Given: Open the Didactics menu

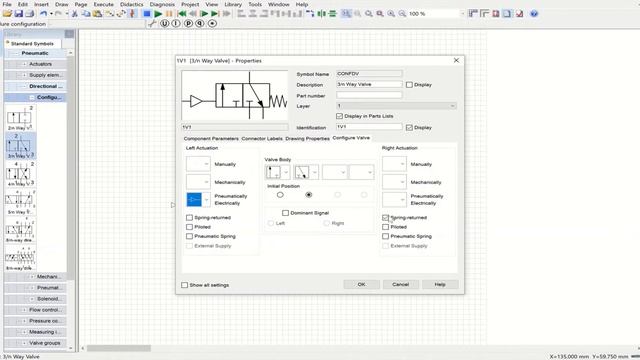Looking at the screenshot, I should pyautogui.click(x=131, y=4).
